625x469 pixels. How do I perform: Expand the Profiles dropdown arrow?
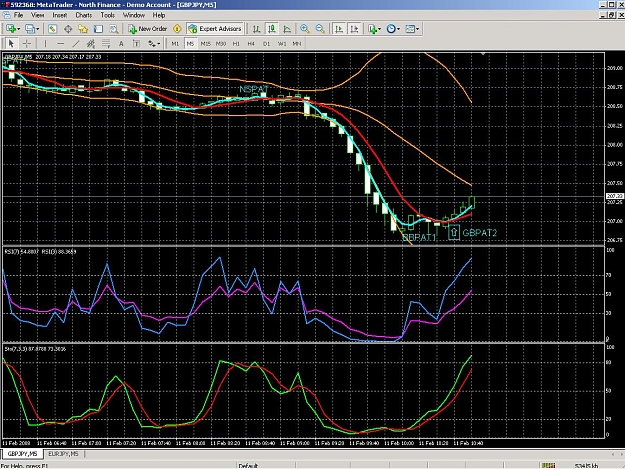pos(37,29)
